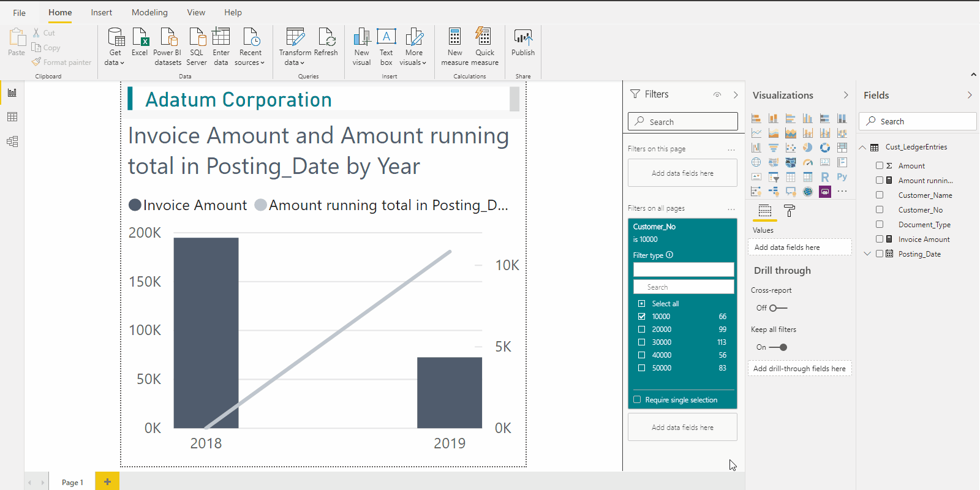Select the Python visual icon
The image size is (980, 490).
click(x=842, y=177)
